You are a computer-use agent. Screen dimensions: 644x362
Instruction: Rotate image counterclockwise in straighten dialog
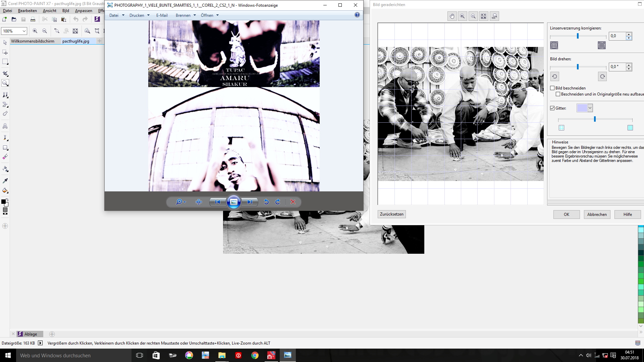pos(554,76)
